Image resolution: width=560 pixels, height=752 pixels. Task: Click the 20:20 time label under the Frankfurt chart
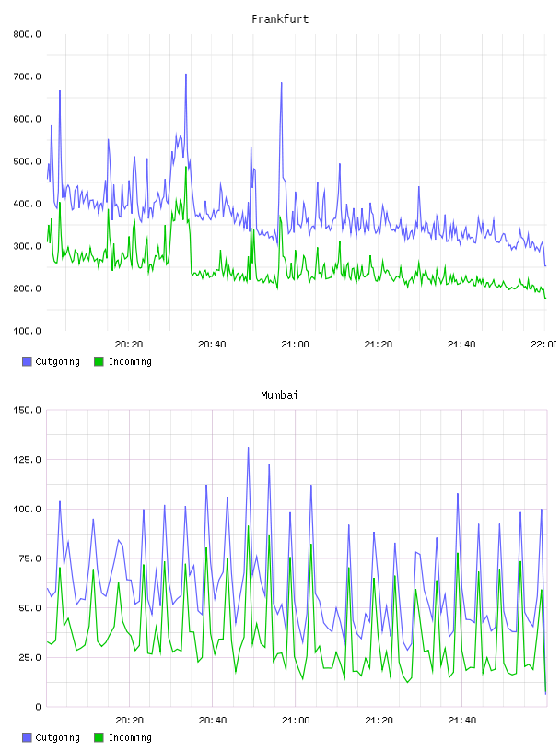[x=129, y=345]
